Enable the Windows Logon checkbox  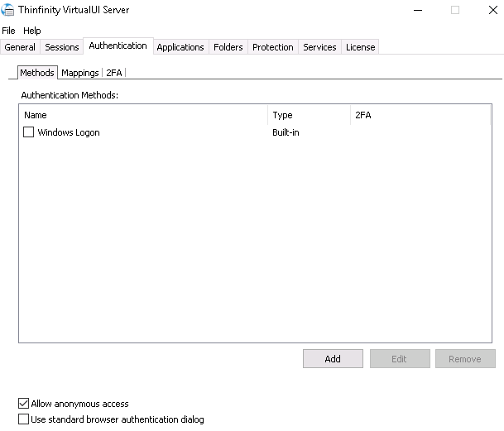point(29,132)
